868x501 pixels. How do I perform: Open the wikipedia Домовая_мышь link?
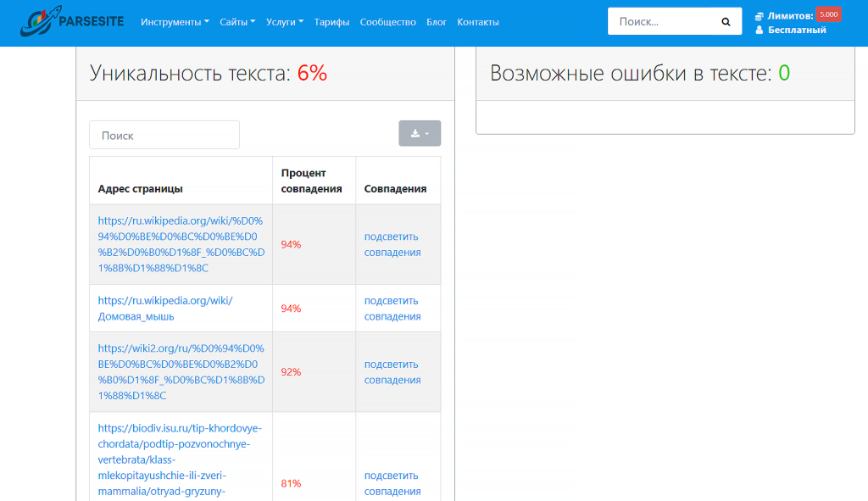tap(165, 309)
